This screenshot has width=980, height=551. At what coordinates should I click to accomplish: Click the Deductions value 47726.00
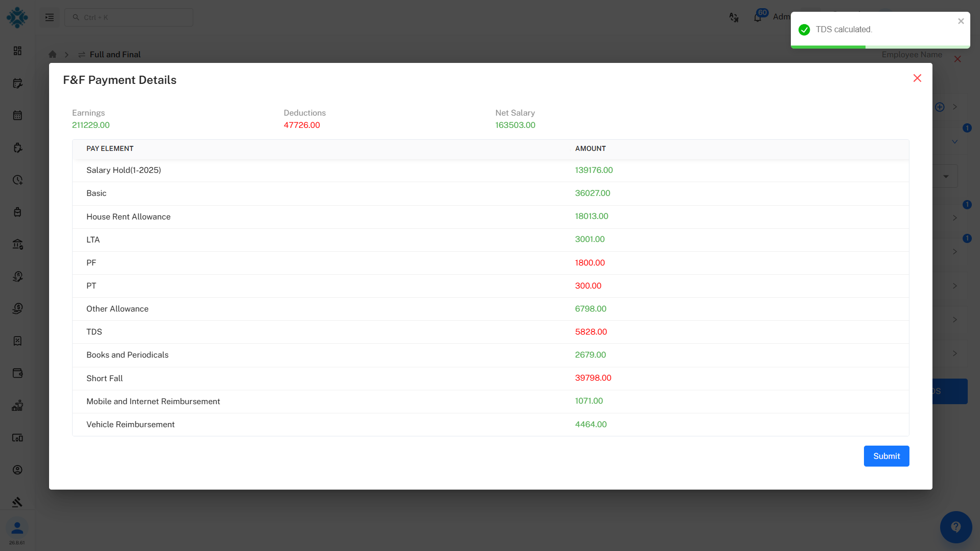tap(302, 125)
